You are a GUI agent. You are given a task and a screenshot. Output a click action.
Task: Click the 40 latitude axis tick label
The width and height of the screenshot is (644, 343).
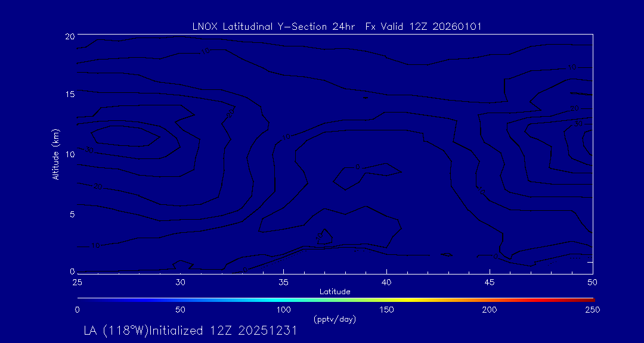[x=386, y=282]
